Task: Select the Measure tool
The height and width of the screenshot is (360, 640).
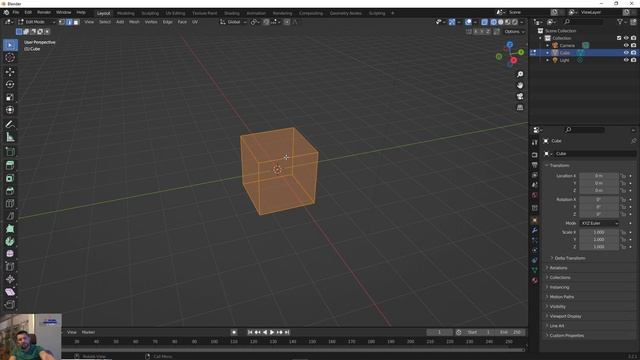Action: tap(10, 137)
